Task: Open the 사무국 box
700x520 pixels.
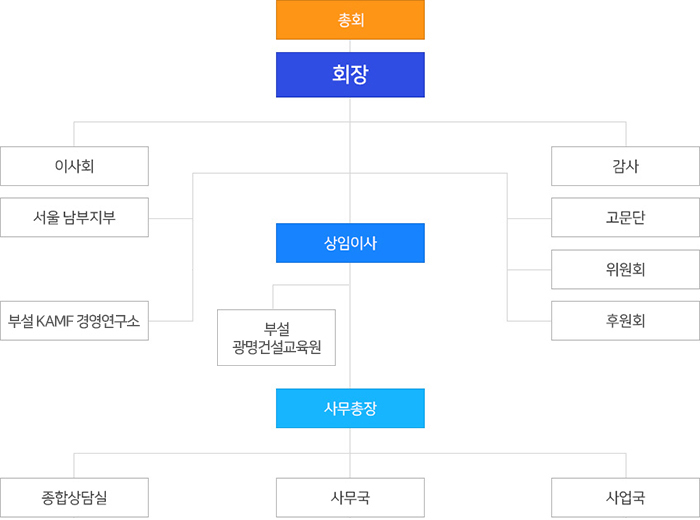Action: point(350,497)
